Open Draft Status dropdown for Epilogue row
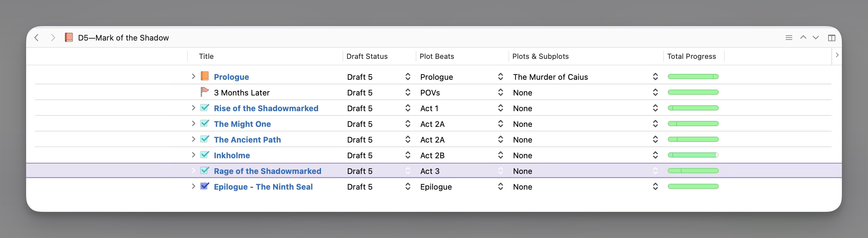868x238 pixels. point(408,186)
